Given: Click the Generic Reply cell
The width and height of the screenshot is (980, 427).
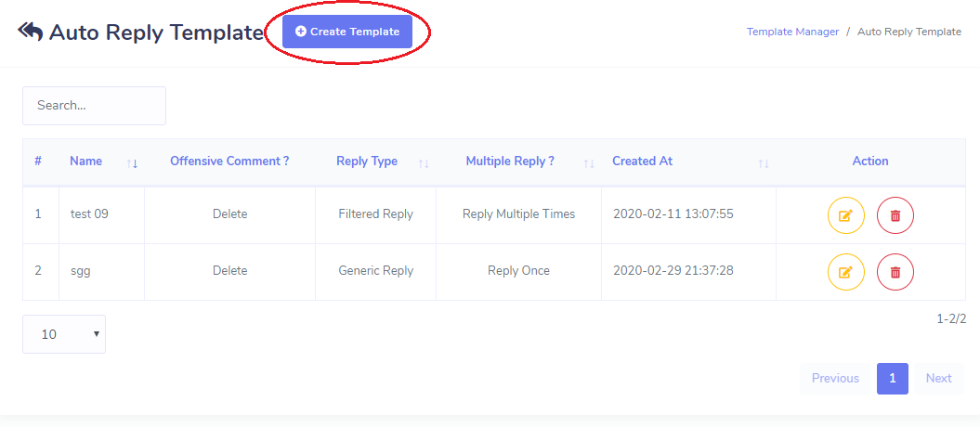Looking at the screenshot, I should (375, 271).
